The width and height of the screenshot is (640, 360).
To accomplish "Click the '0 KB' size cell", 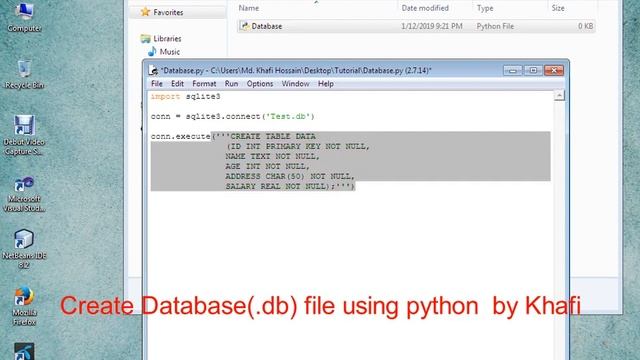I will [585, 26].
